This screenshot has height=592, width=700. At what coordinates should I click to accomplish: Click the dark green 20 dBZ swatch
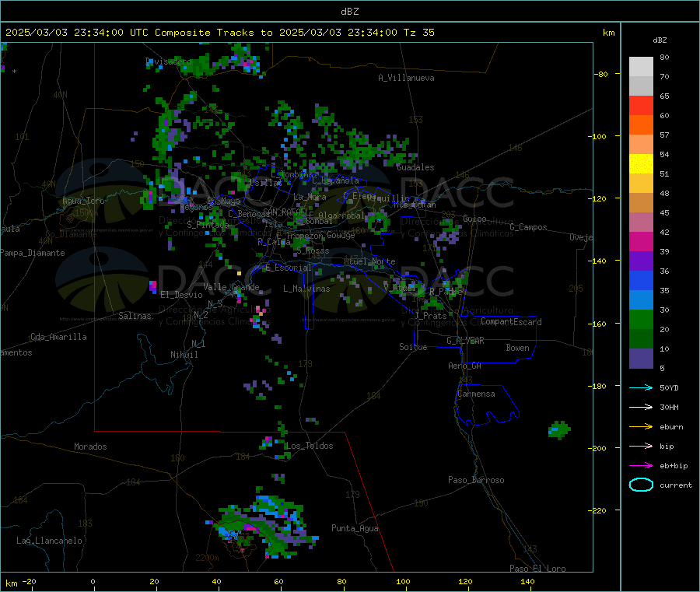coord(641,338)
